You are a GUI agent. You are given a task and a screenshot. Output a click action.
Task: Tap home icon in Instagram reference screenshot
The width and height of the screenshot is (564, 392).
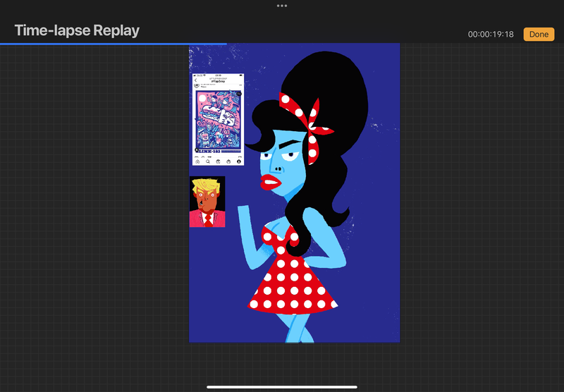tap(197, 161)
